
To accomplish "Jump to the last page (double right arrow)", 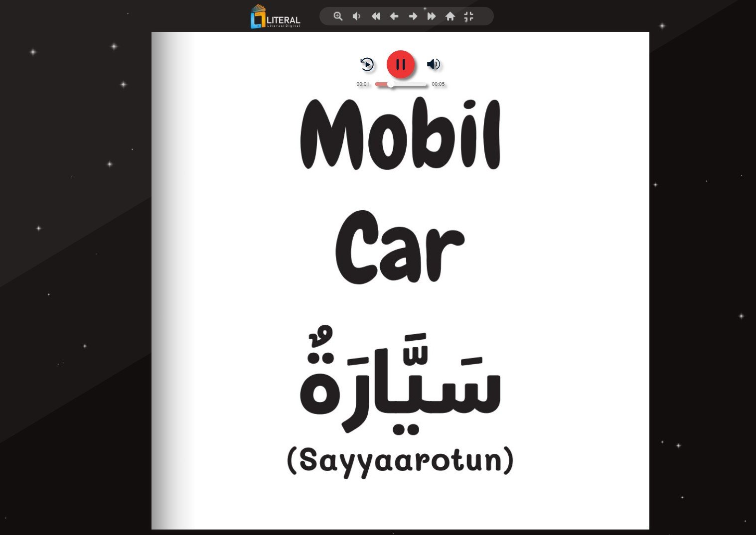I will click(432, 16).
